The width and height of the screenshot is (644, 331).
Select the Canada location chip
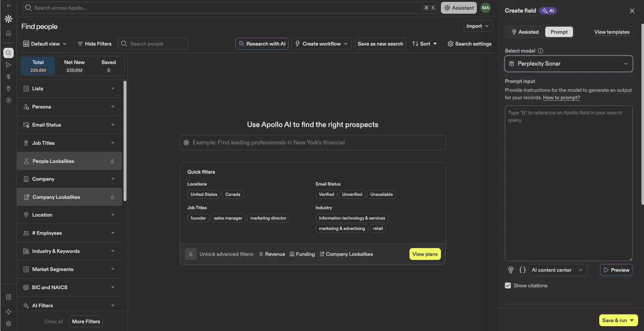(233, 194)
